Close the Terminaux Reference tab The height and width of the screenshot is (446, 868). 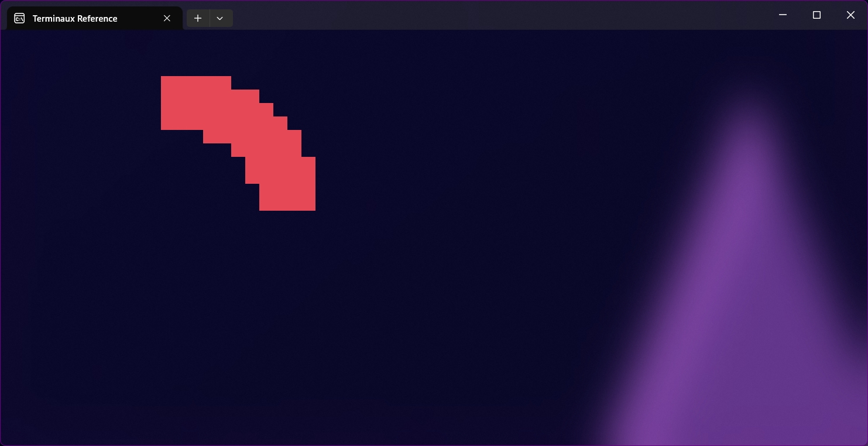(167, 18)
